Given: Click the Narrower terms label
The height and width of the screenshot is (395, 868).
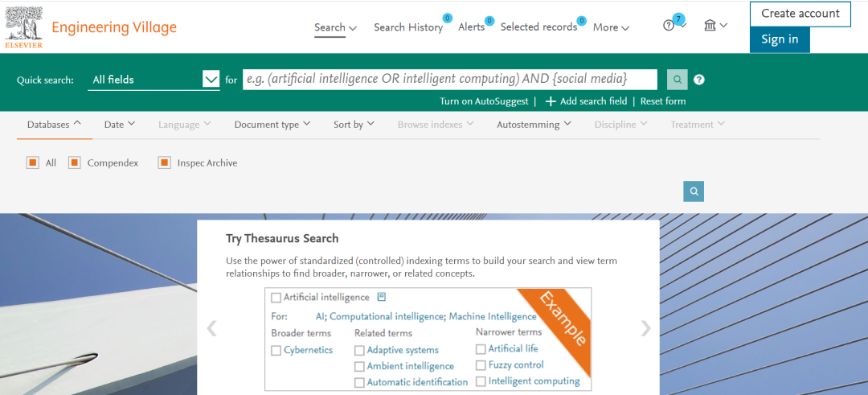Looking at the screenshot, I should tap(509, 331).
